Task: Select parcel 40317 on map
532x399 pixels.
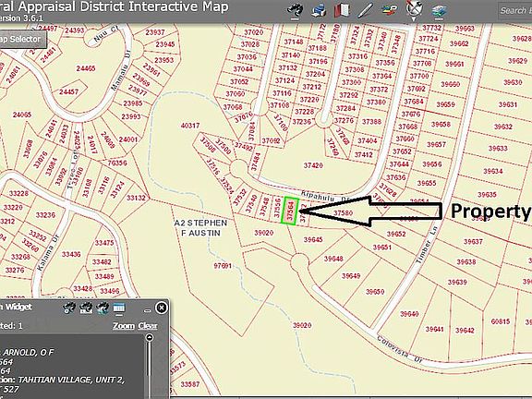Action: 190,126
